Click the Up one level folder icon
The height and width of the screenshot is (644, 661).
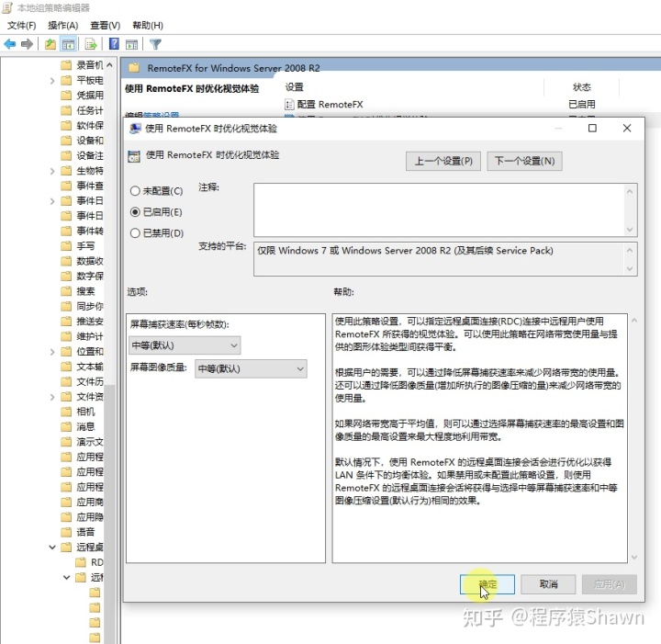(x=50, y=44)
